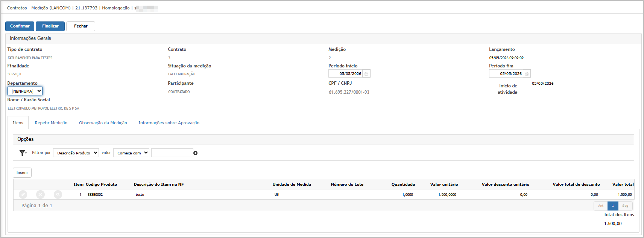This screenshot has height=238, width=644.
Task: Click the Inserir button
Action: pos(22,172)
